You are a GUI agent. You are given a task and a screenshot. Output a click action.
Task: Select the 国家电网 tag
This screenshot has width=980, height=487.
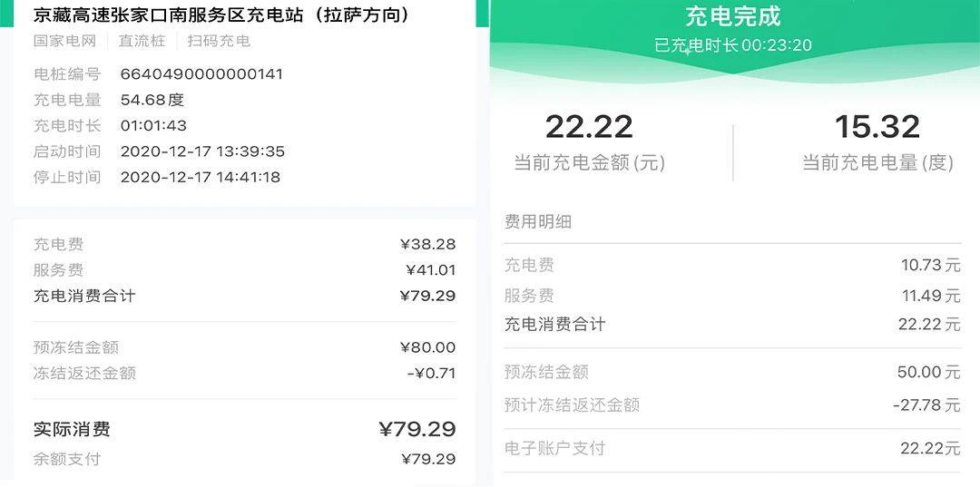click(64, 41)
